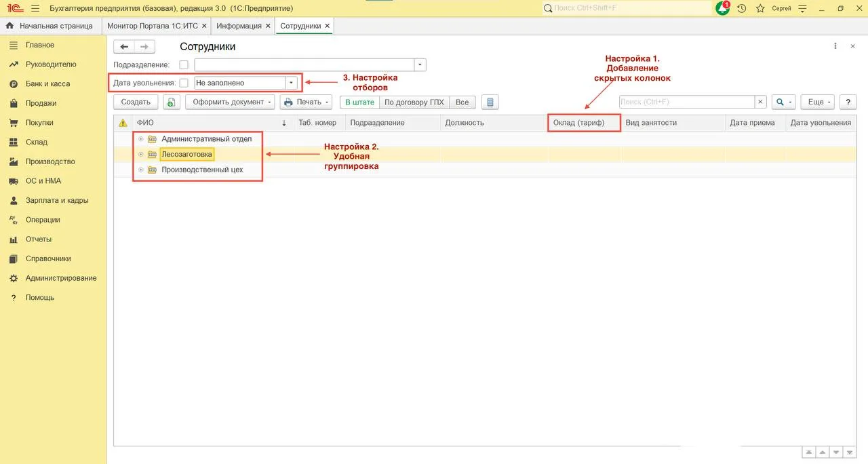
Task: Show employees По договору ГПХ
Action: tap(414, 102)
